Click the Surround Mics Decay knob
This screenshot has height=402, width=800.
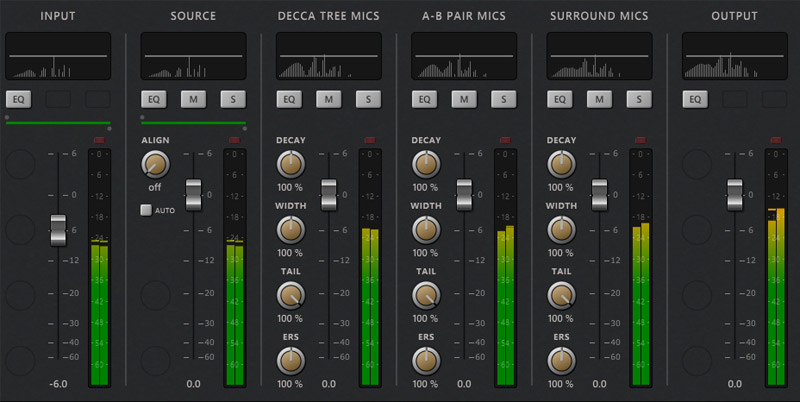pyautogui.click(x=561, y=165)
